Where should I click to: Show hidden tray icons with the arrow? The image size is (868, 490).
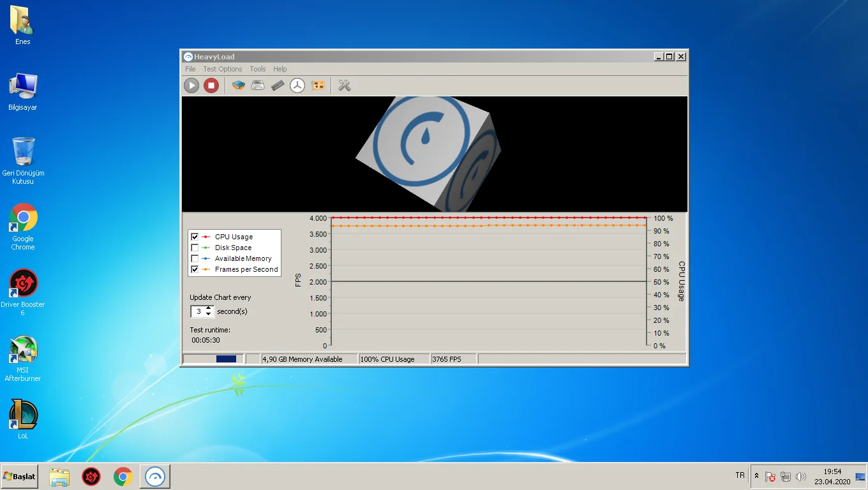click(x=757, y=476)
